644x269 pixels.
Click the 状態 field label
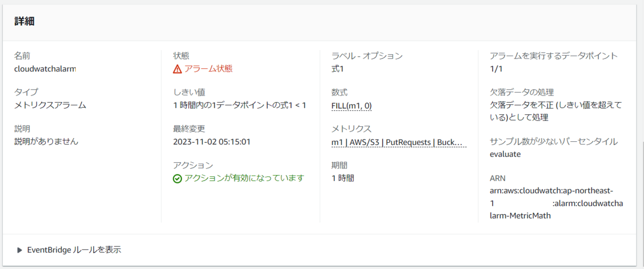click(x=181, y=56)
